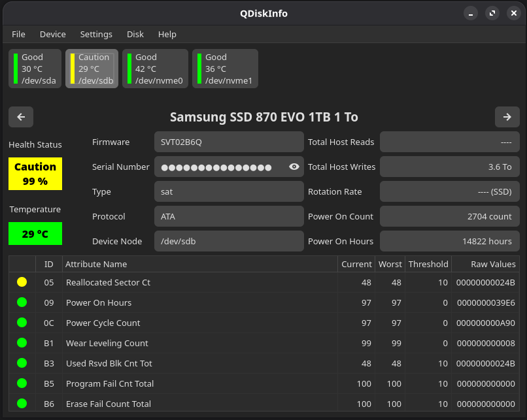The image size is (527, 420).
Task: Select the Erase Fail Count Total attribute
Action: point(109,404)
